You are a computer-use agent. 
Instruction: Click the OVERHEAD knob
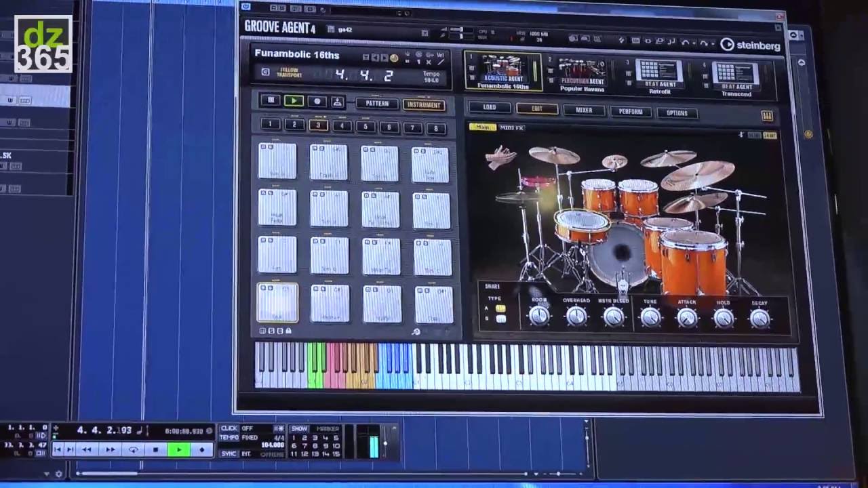tap(576, 316)
